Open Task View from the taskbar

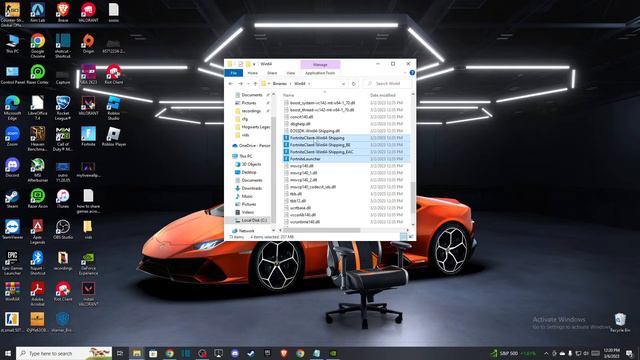120,353
